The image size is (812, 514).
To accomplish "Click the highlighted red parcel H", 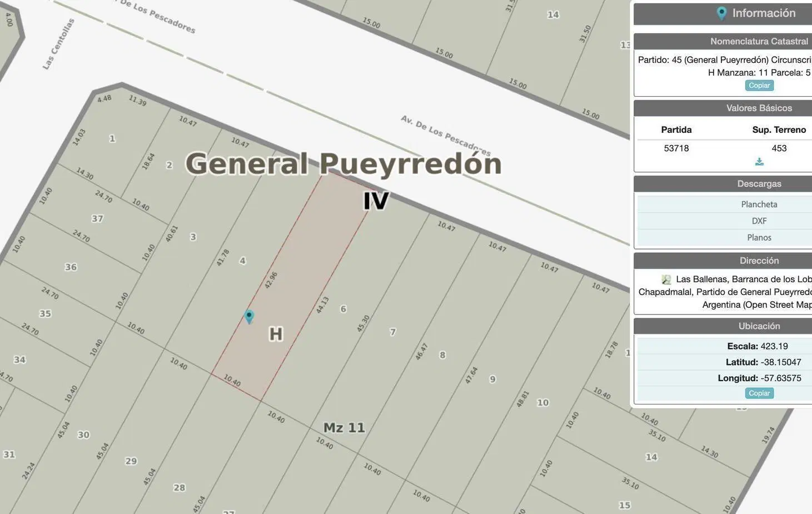I will pos(289,289).
